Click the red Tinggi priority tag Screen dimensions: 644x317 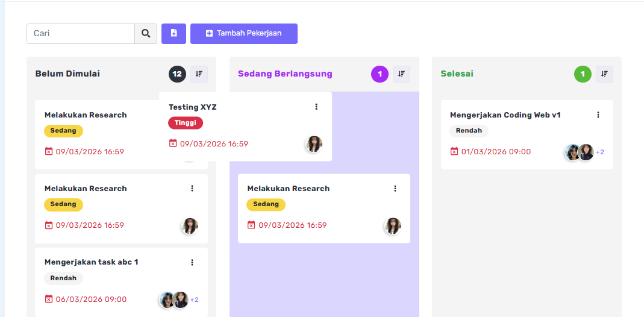[186, 123]
